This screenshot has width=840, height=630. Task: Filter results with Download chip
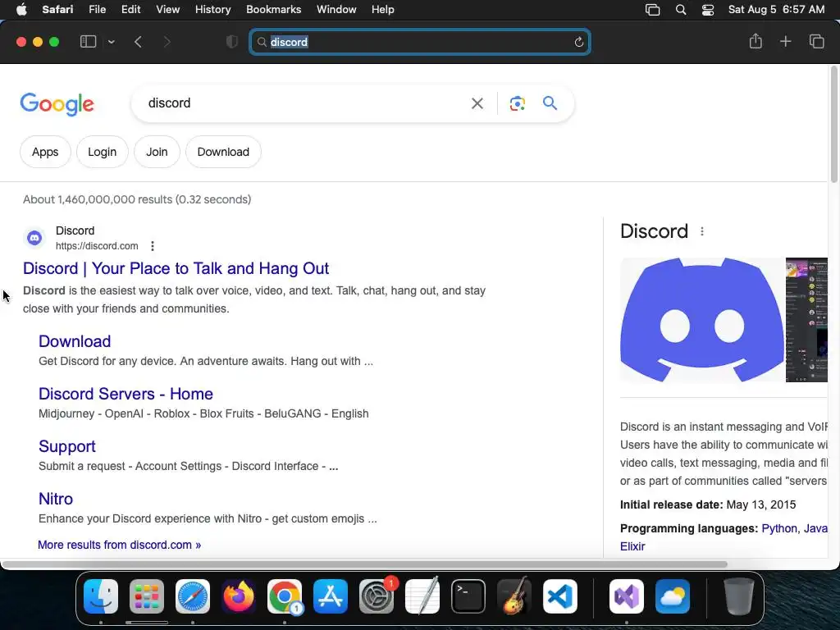pos(223,152)
